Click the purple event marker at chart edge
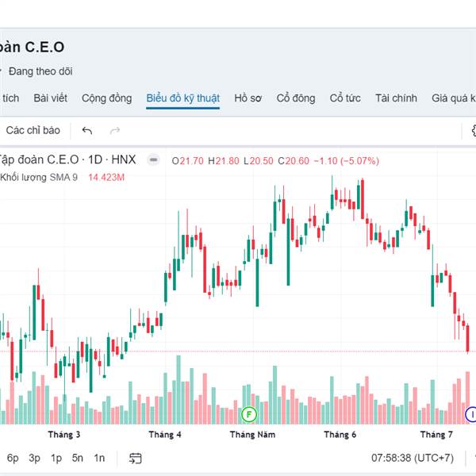Viewport: 476px width, 476px height. 470,413
